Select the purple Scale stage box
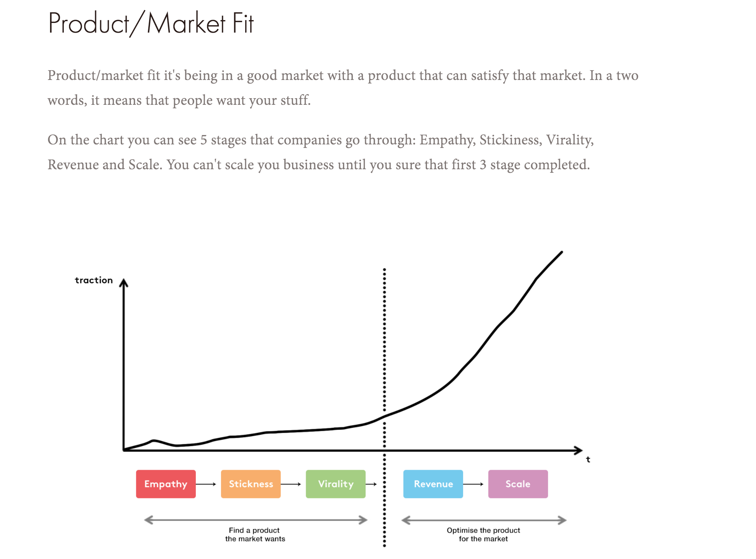This screenshot has height=559, width=756. click(518, 484)
